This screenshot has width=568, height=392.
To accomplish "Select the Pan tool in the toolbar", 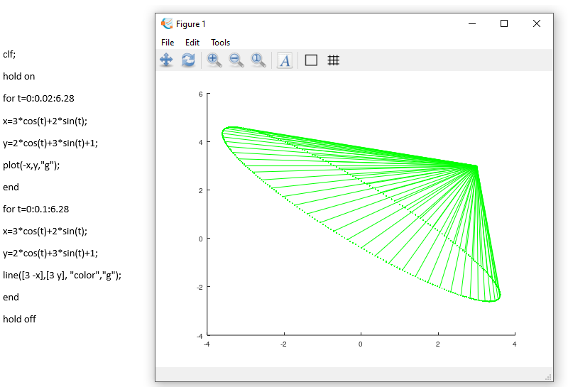I will (166, 60).
